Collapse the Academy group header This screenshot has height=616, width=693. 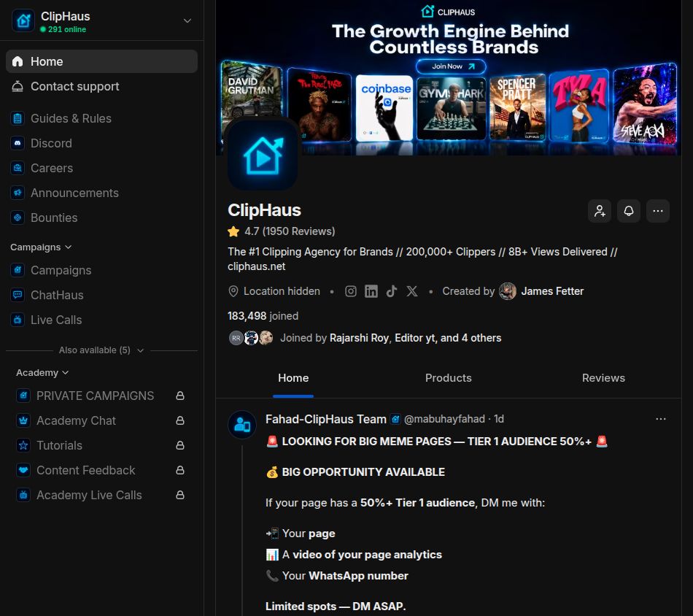coord(42,373)
